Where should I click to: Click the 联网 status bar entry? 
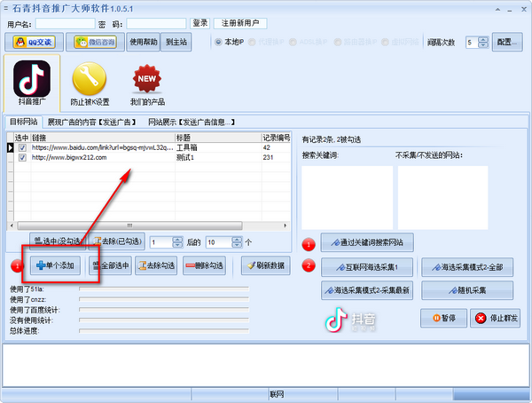(x=277, y=394)
